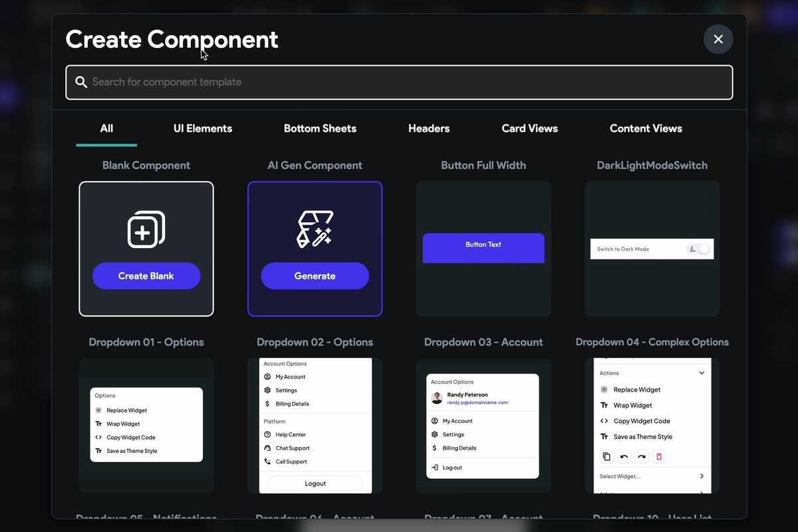Select the DarkLightModeSwitch template card
Image resolution: width=798 pixels, height=532 pixels.
pos(652,249)
